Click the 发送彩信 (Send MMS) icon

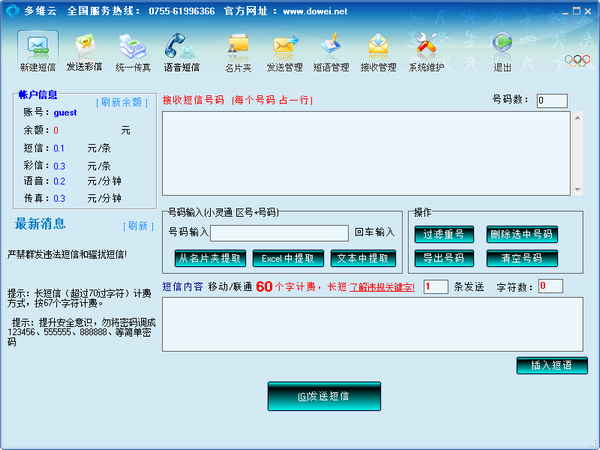tap(86, 51)
